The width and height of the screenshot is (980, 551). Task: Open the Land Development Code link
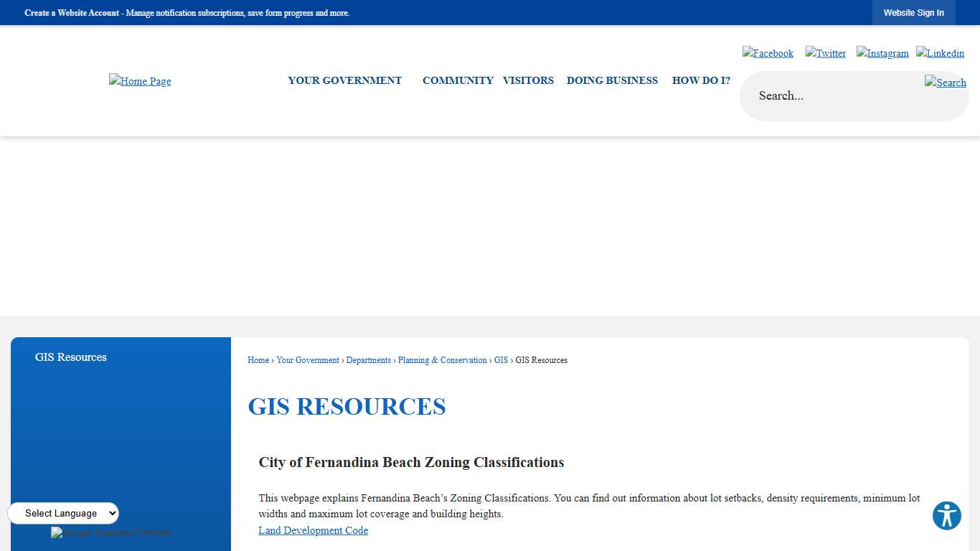pyautogui.click(x=313, y=530)
